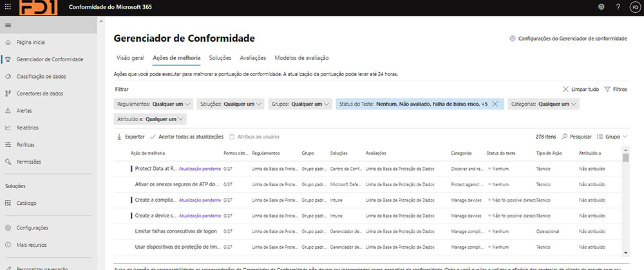Click Microsoft Defe... solution cell

click(x=346, y=184)
